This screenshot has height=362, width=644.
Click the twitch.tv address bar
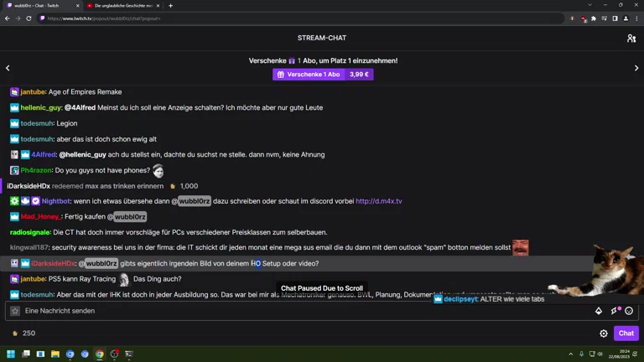[x=301, y=18]
